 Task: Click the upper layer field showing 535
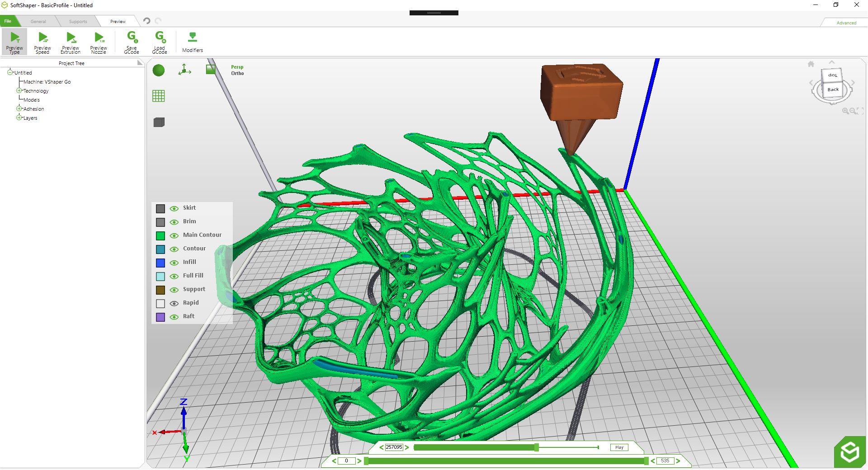(x=665, y=461)
